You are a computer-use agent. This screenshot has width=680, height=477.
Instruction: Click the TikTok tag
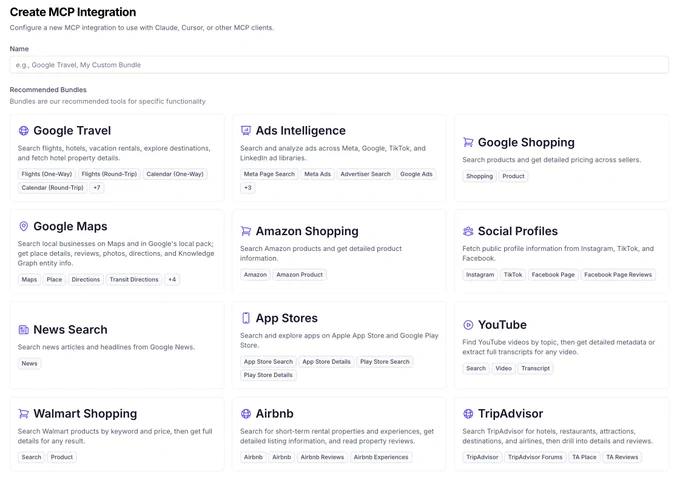tap(513, 274)
